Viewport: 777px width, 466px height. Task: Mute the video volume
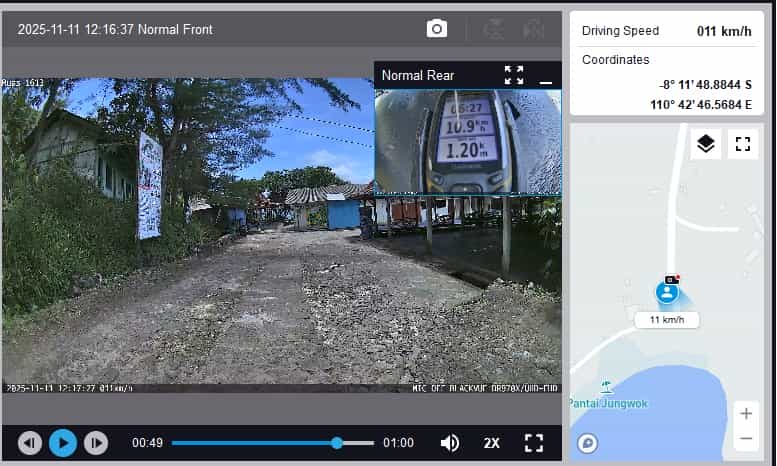click(450, 442)
